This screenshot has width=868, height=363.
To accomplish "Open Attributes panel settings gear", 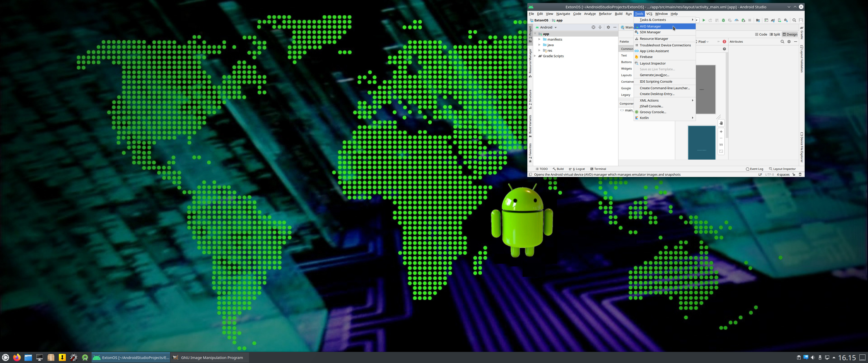I will [789, 42].
